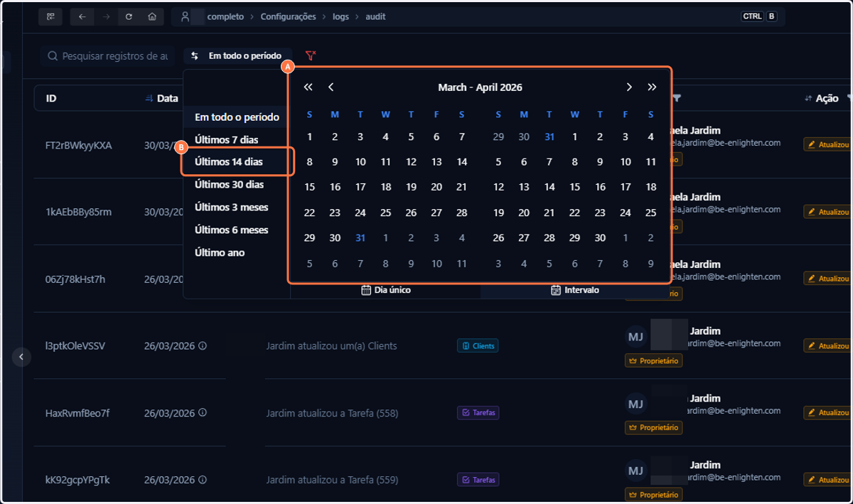
Task: Select row ID '1kAEbBBy85rm'
Action: click(x=78, y=212)
